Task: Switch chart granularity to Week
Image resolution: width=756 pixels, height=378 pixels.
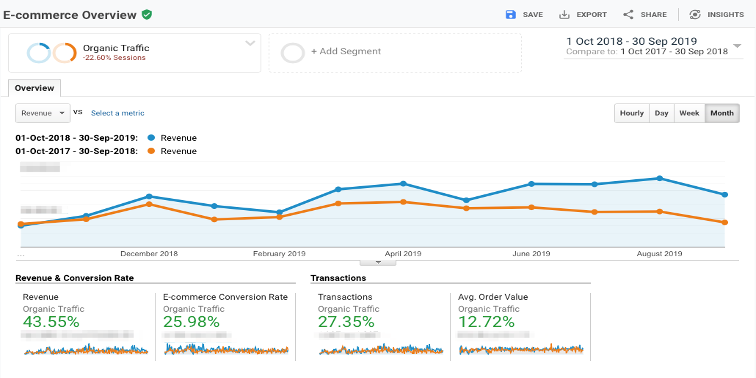Action: [x=689, y=113]
